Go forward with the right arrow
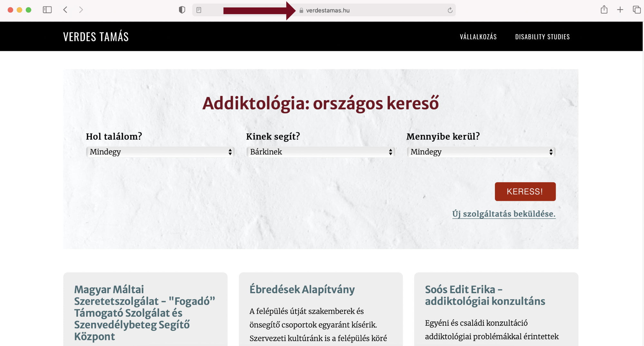 81,10
